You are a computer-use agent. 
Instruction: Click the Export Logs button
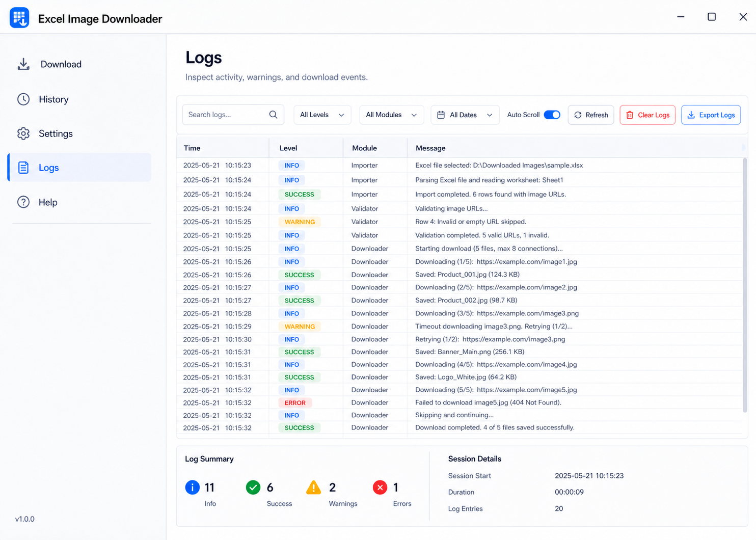coord(711,115)
